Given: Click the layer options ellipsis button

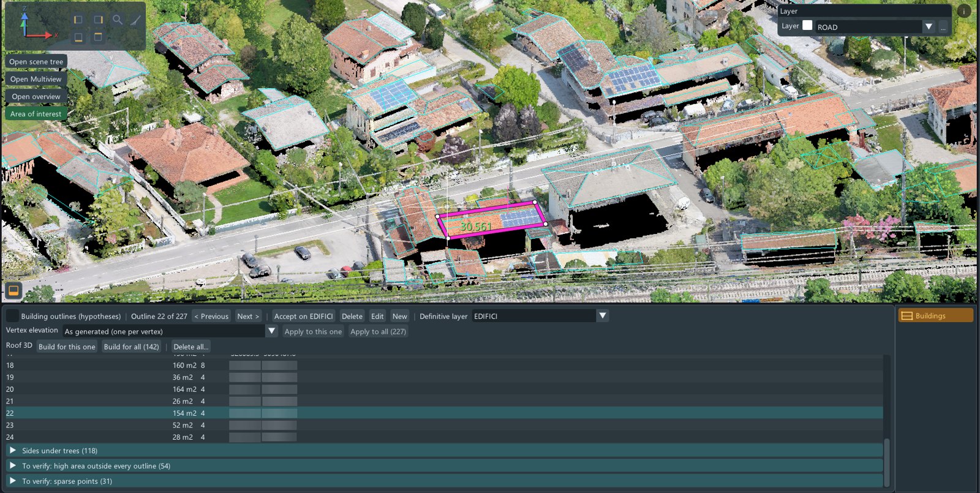Looking at the screenshot, I should click(943, 26).
